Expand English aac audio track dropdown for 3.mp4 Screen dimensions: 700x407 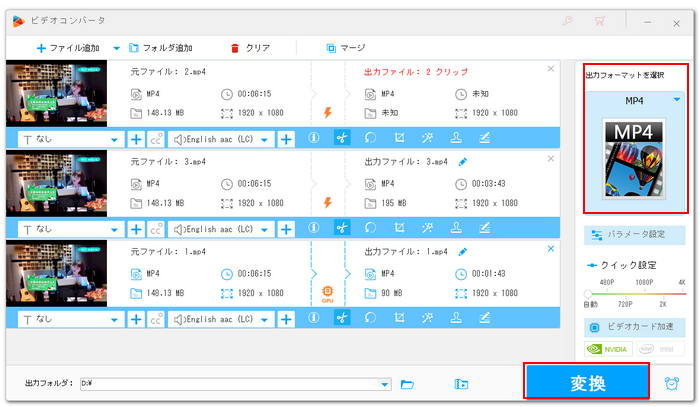[x=266, y=229]
